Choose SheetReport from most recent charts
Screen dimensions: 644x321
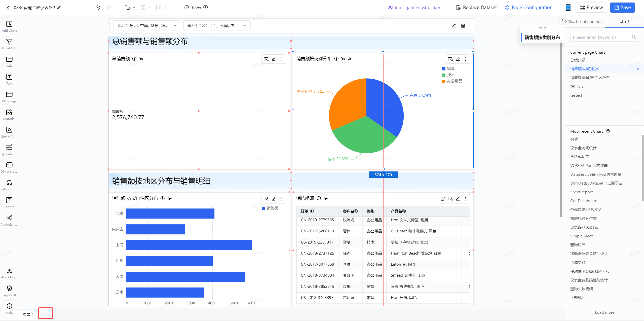pyautogui.click(x=581, y=192)
